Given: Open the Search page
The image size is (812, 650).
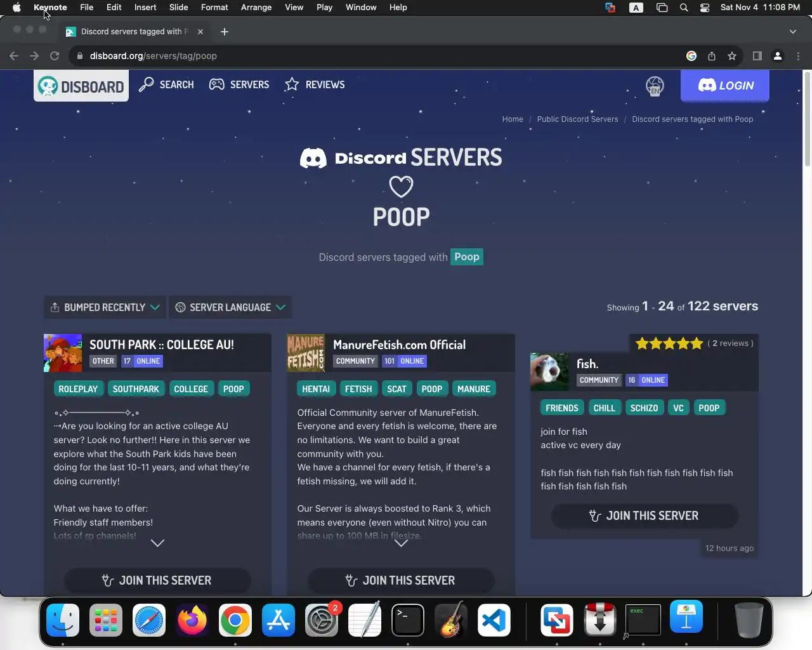Looking at the screenshot, I should pos(166,84).
